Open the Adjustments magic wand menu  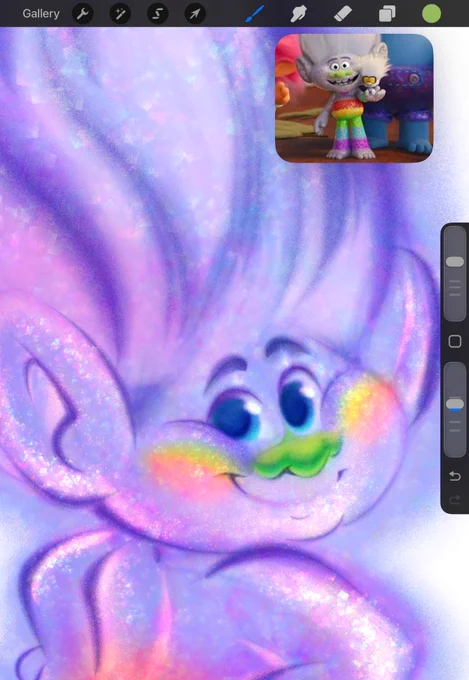pos(120,14)
